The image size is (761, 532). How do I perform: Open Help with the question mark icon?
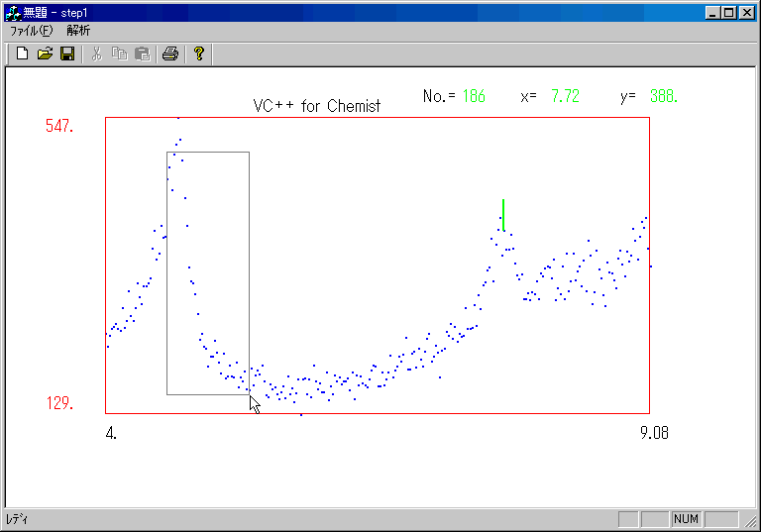point(199,53)
